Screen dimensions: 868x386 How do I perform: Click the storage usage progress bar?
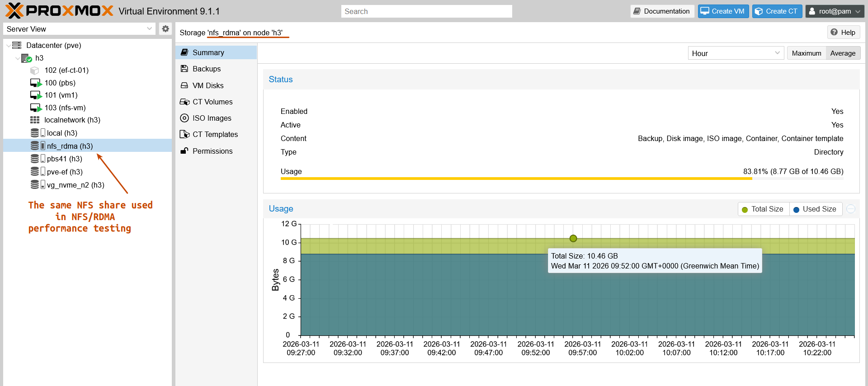(562, 179)
